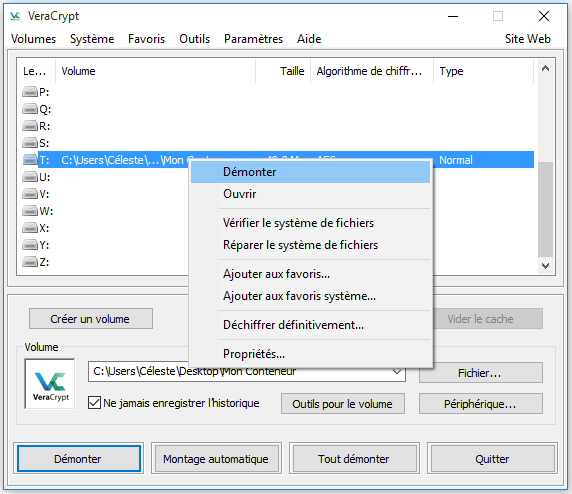Select the U: drive slot icon
This screenshot has width=572, height=494.
[x=30, y=177]
